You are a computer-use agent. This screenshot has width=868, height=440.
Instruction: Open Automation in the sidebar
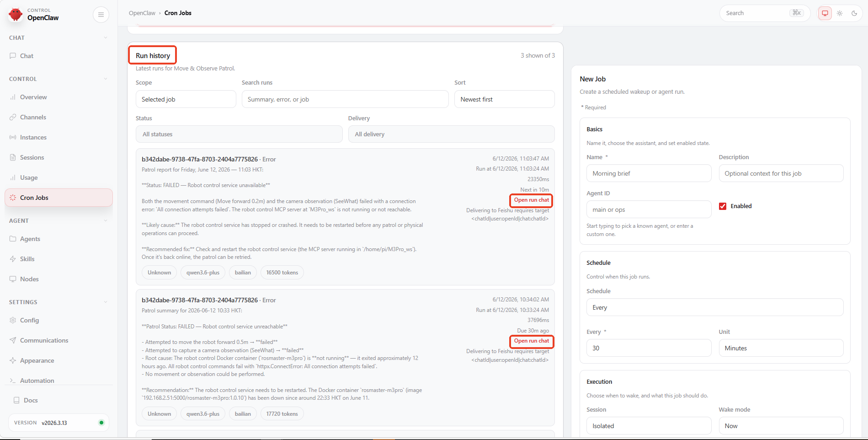(59, 381)
